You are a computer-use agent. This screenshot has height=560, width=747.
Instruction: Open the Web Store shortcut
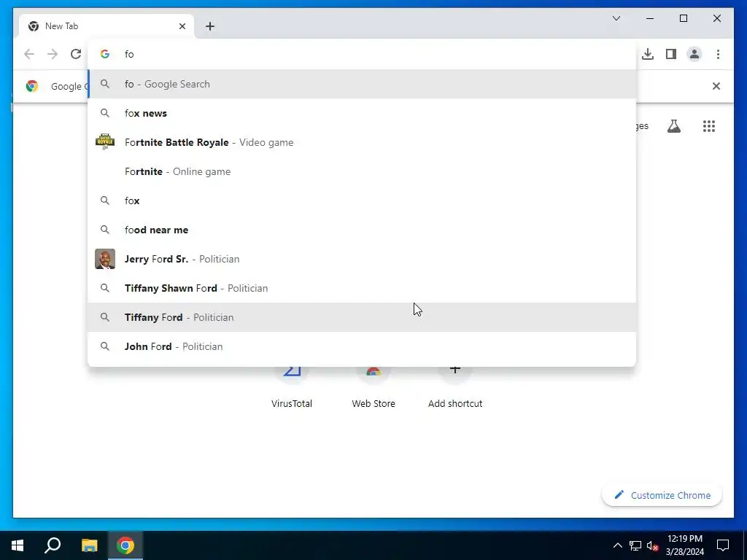click(x=373, y=386)
